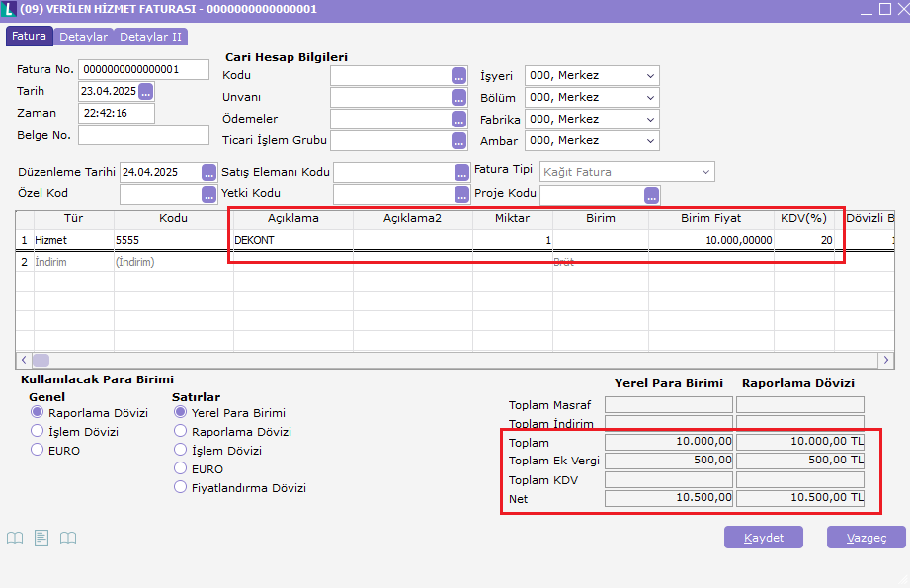
Task: Open date picker for Düzenleme Tarihi
Action: [208, 172]
